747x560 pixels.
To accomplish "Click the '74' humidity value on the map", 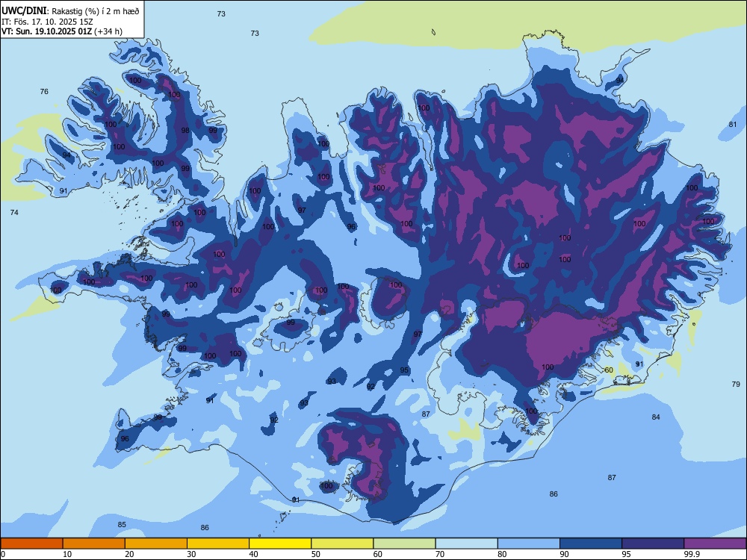I will click(x=14, y=212).
